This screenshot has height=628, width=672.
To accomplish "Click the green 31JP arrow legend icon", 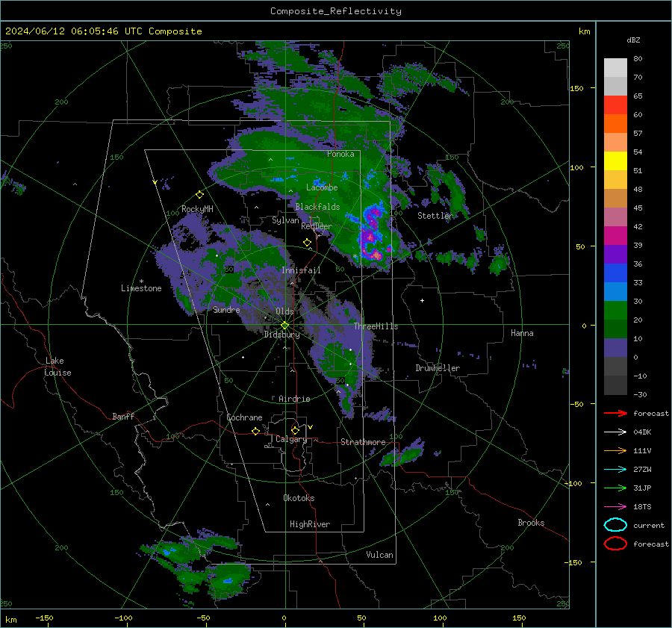I will point(615,488).
